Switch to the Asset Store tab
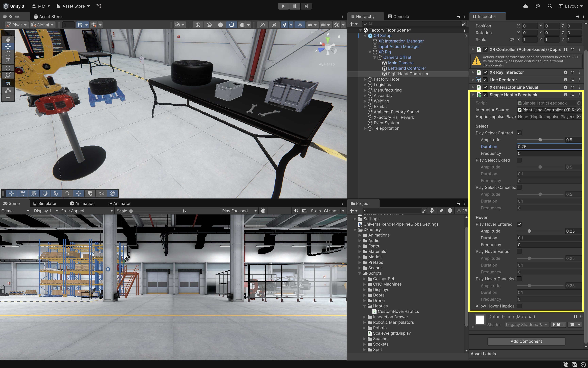This screenshot has width=588, height=368. [48, 17]
